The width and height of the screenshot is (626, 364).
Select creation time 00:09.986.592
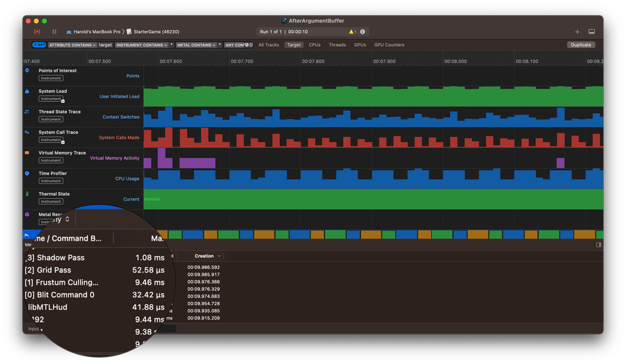click(x=203, y=267)
